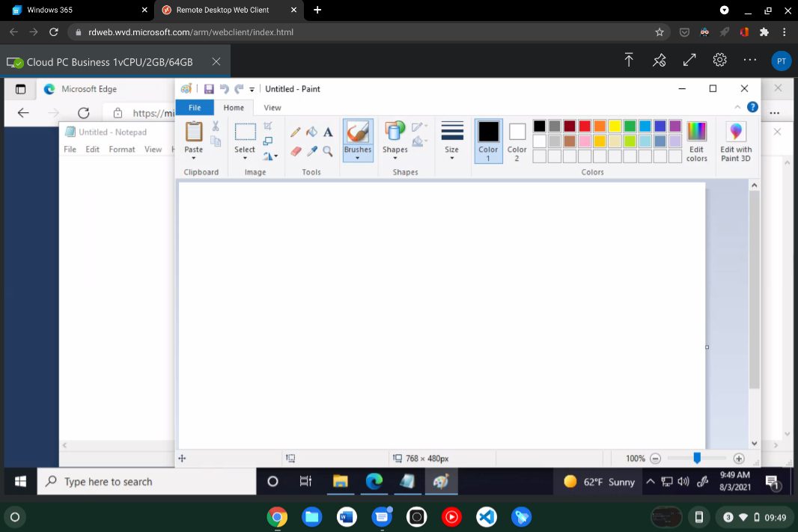Pick the red color swatch in the palette
The height and width of the screenshot is (532, 798).
[585, 126]
